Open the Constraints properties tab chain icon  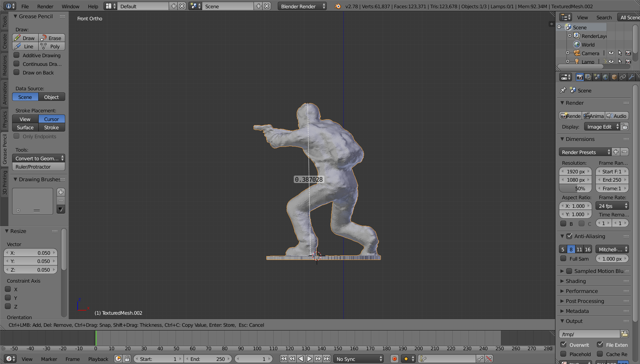tap(623, 77)
